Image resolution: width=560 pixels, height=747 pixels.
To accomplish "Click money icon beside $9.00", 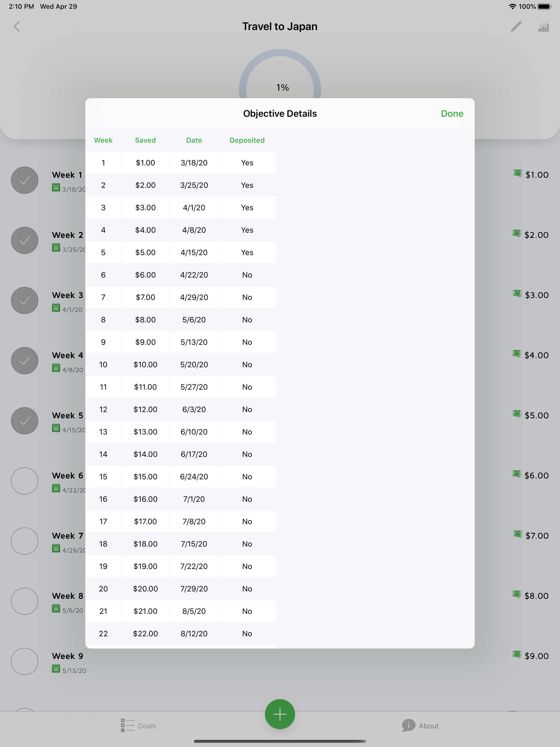I will pos(517,655).
